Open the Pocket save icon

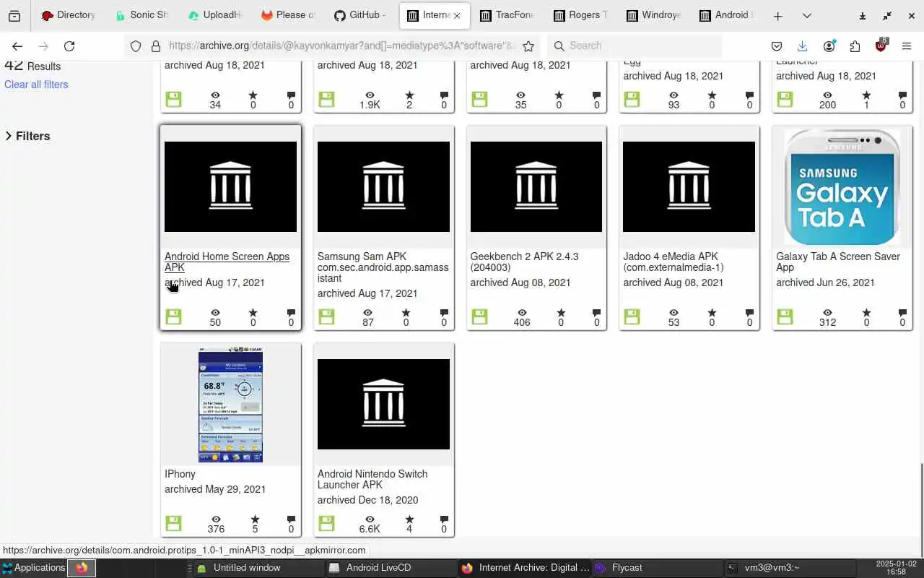tap(777, 46)
